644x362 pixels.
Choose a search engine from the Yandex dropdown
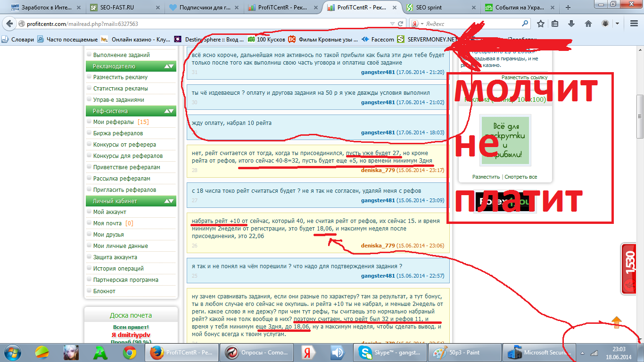pyautogui.click(x=417, y=24)
